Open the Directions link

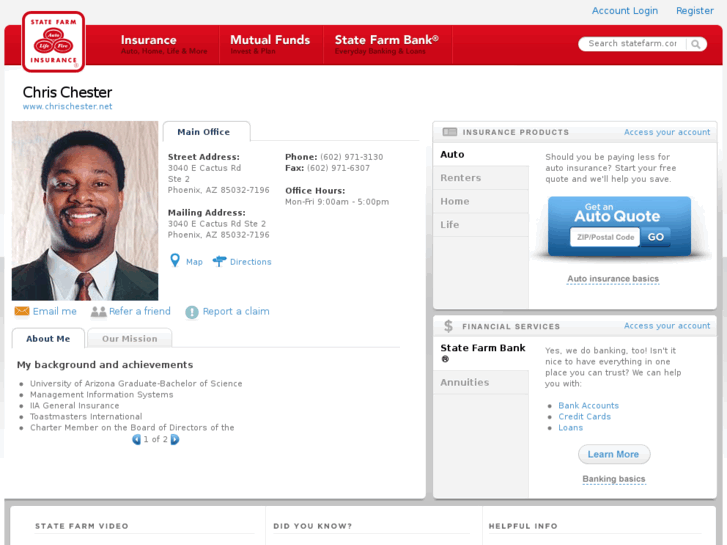pyautogui.click(x=250, y=262)
